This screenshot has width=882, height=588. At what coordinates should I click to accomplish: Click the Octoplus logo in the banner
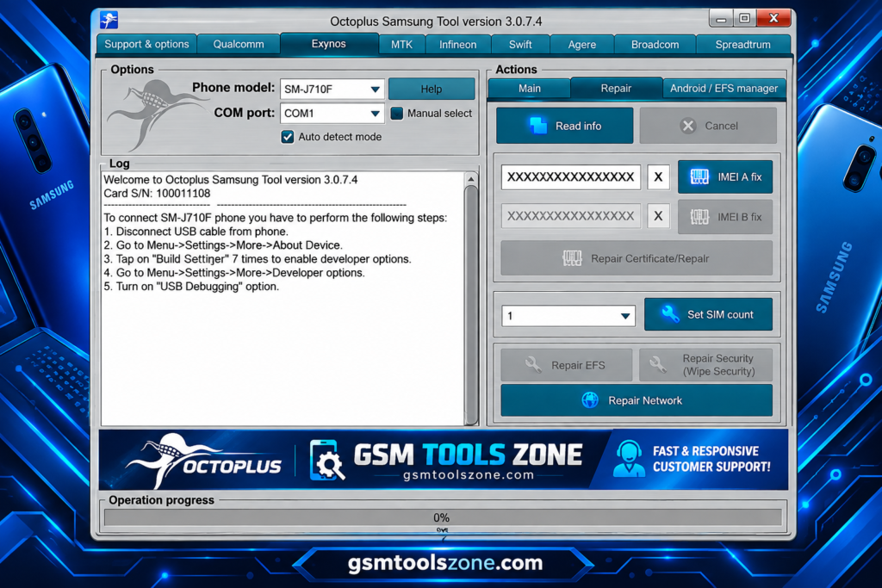tap(203, 460)
